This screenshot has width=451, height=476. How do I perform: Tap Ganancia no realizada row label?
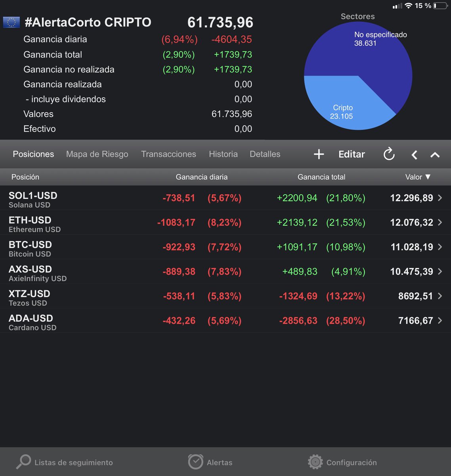coord(69,69)
